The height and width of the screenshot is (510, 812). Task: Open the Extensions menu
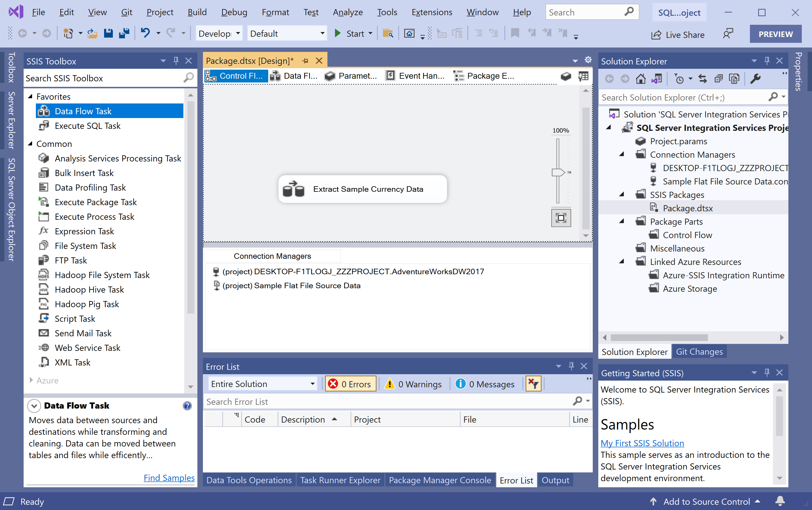[x=431, y=13]
